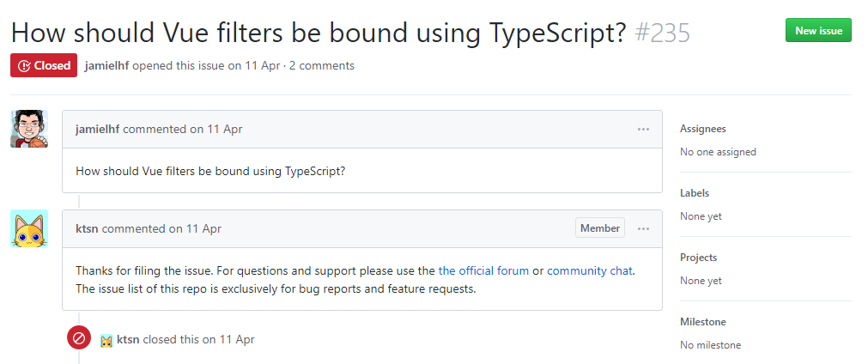
Task: Click the New issue button
Action: 818,30
